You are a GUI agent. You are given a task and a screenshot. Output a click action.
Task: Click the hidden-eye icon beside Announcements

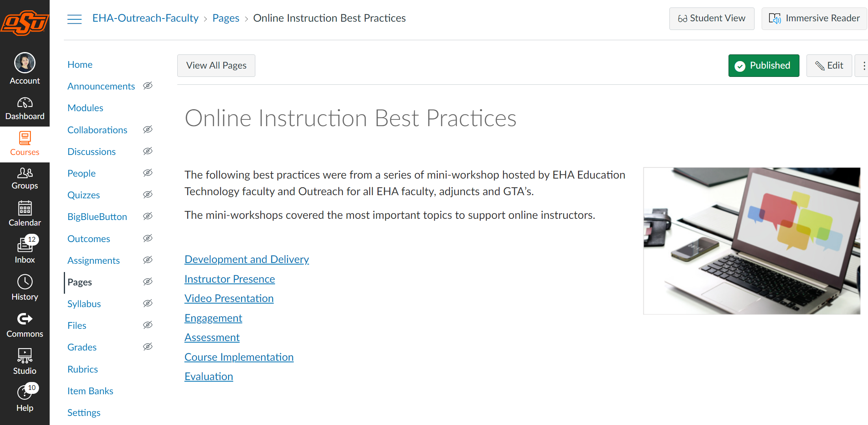pos(148,86)
